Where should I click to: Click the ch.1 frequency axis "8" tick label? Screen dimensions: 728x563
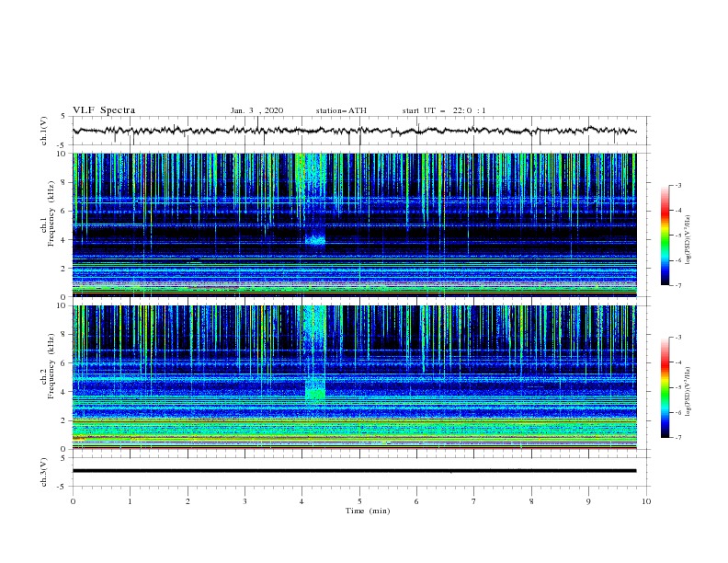[x=63, y=182]
